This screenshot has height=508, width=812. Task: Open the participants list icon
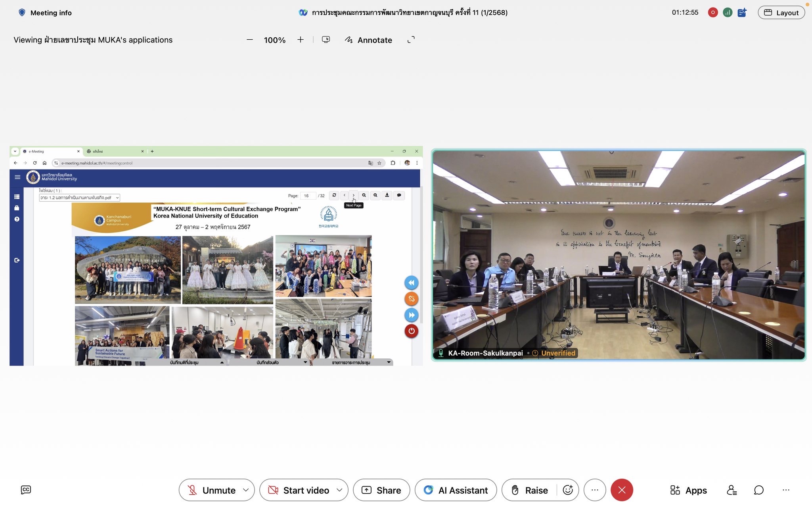732,490
